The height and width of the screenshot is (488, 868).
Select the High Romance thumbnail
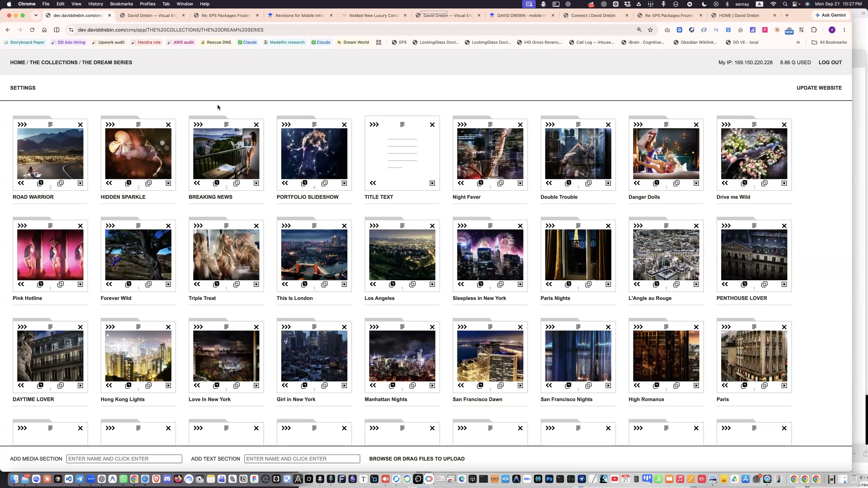pyautogui.click(x=666, y=356)
